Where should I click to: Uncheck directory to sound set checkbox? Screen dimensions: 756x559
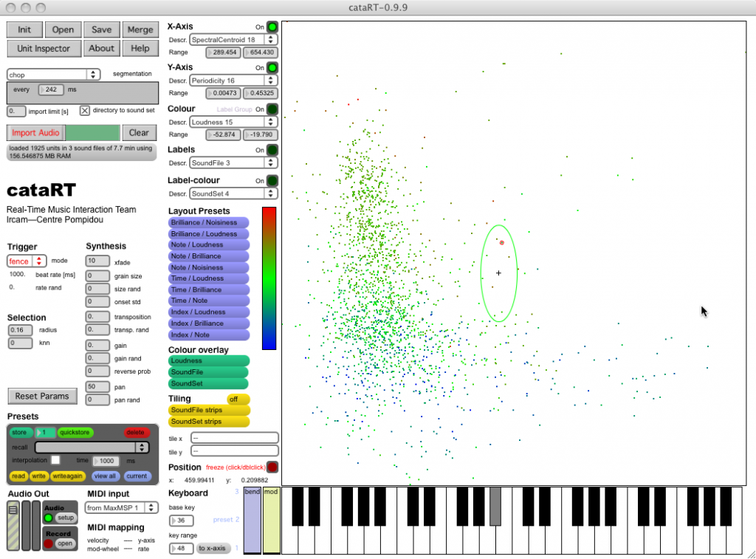click(x=85, y=111)
